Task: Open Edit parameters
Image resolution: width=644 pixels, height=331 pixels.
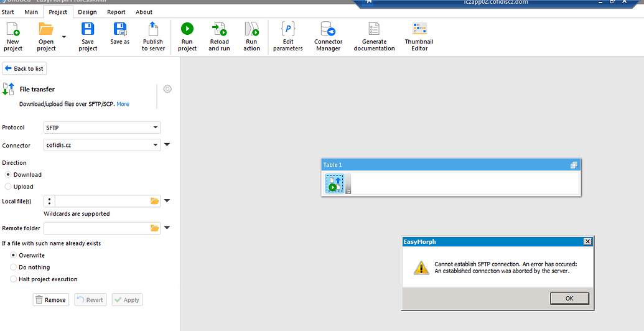Action: [288, 37]
